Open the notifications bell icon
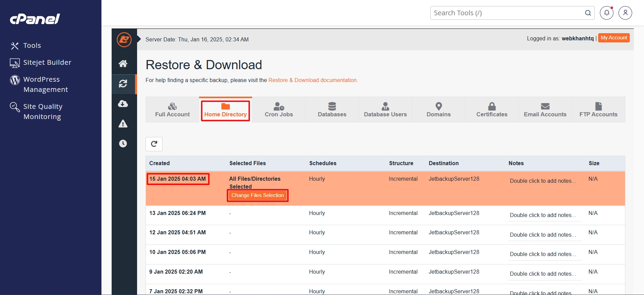644x295 pixels. point(606,13)
